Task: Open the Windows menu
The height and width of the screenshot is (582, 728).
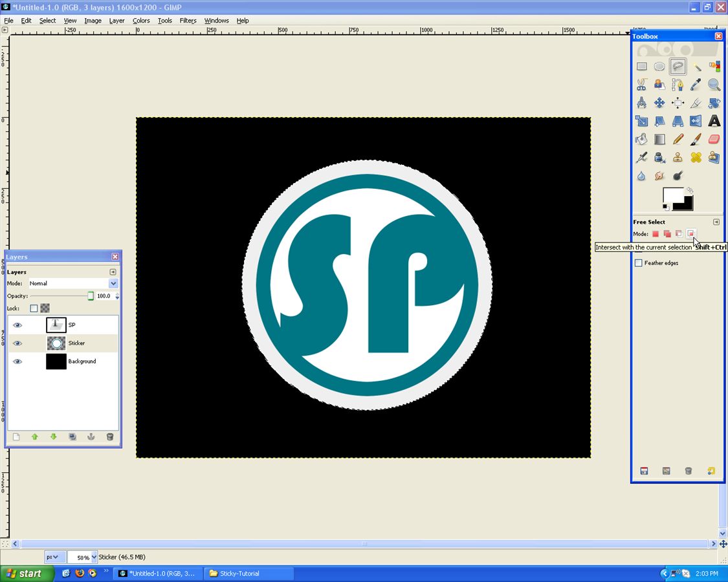Action: coord(216,21)
